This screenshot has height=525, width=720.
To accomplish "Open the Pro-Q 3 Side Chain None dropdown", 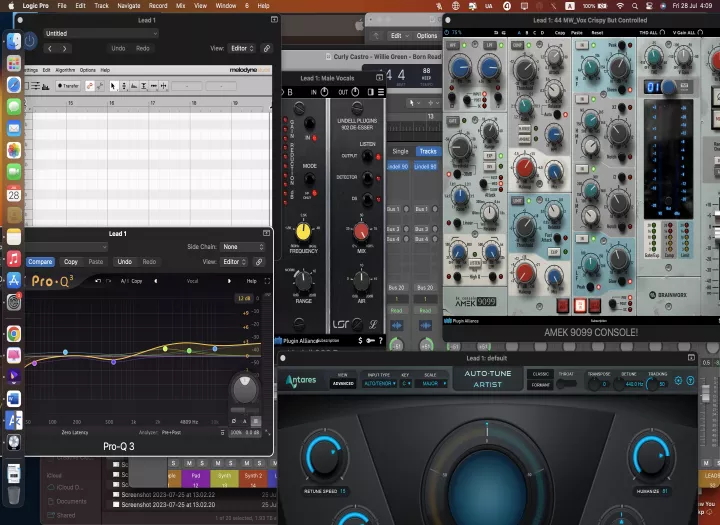I will [x=243, y=247].
